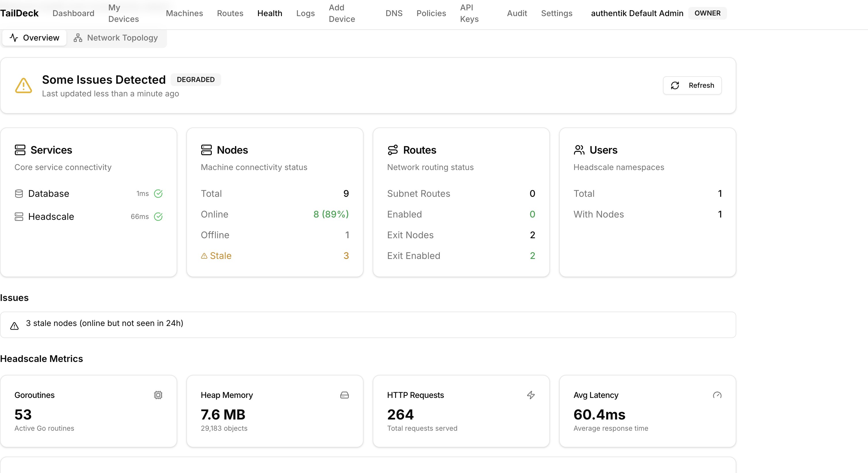Click the disk icon on Heap Memory card
This screenshot has width=868, height=473.
point(344,395)
